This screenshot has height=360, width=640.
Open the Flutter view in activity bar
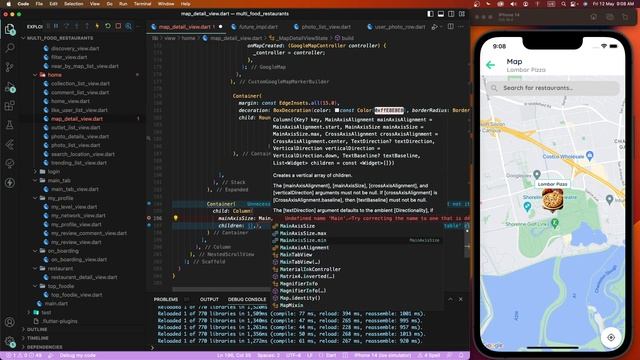(x=10, y=144)
